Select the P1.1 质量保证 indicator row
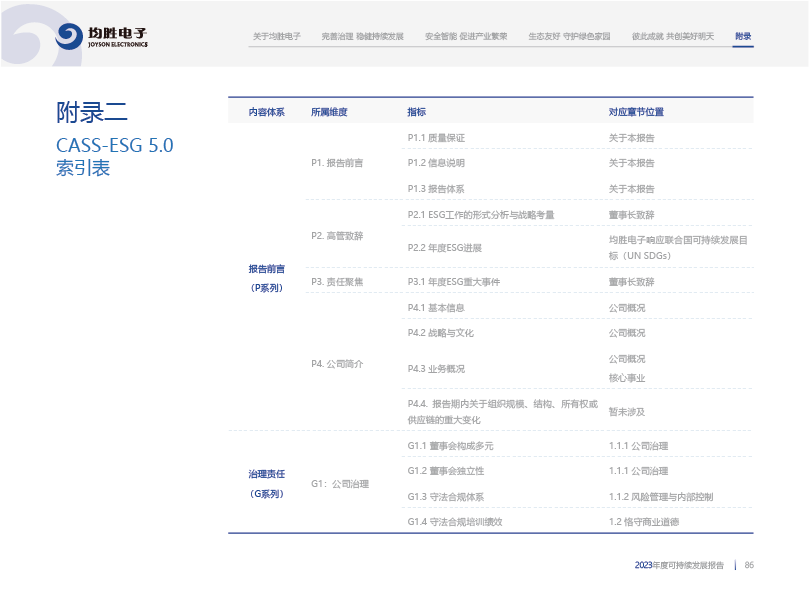Viewport: 809px width, 596px height. click(x=436, y=137)
